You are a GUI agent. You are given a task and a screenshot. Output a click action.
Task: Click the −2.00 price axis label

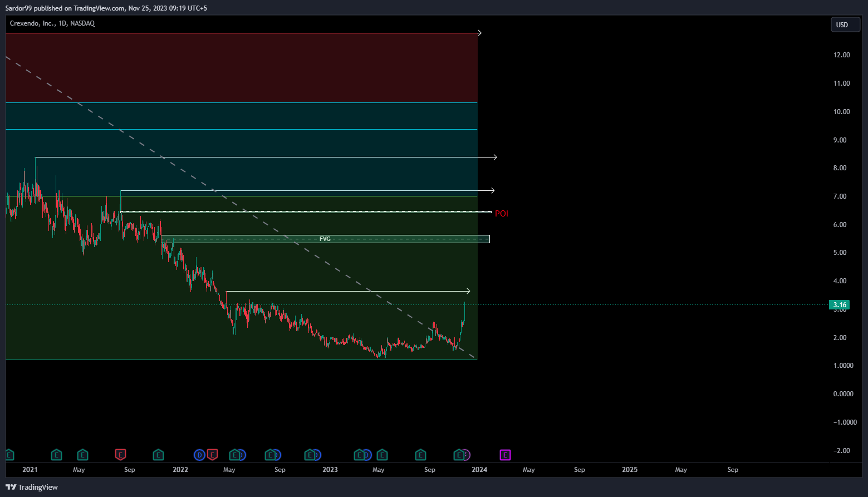[841, 451]
